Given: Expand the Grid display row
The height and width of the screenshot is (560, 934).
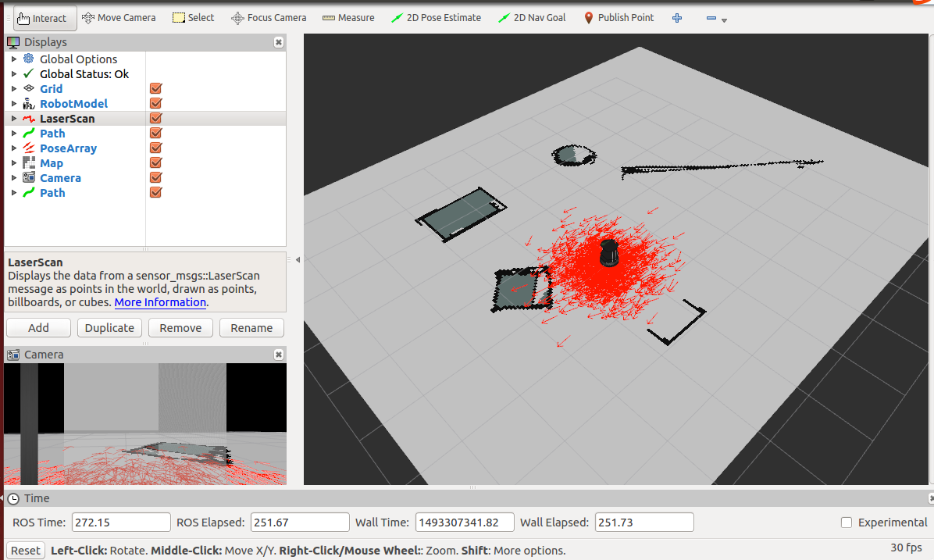Looking at the screenshot, I should 14,89.
